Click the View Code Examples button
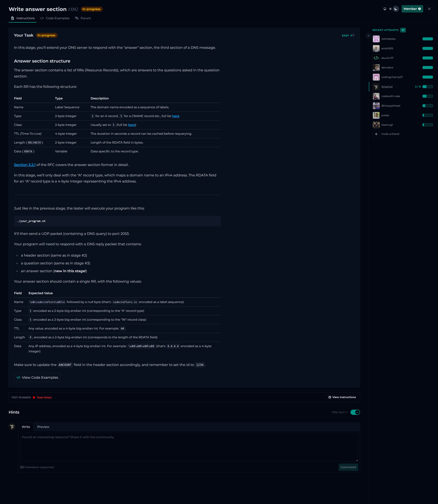The width and height of the screenshot is (438, 504). (x=37, y=378)
